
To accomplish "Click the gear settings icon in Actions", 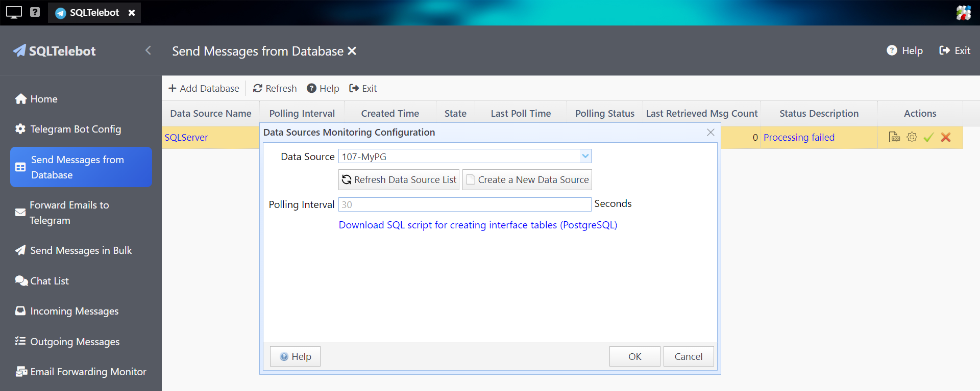I will tap(912, 137).
